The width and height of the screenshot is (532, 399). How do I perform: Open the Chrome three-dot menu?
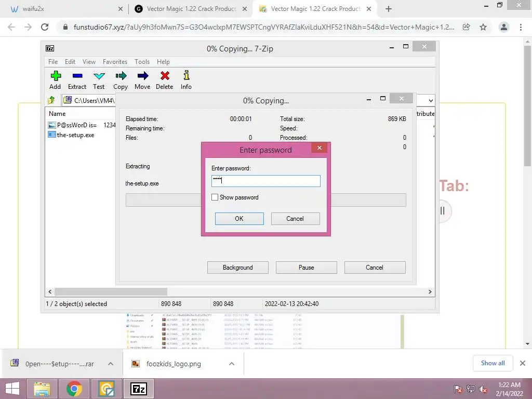tap(521, 27)
